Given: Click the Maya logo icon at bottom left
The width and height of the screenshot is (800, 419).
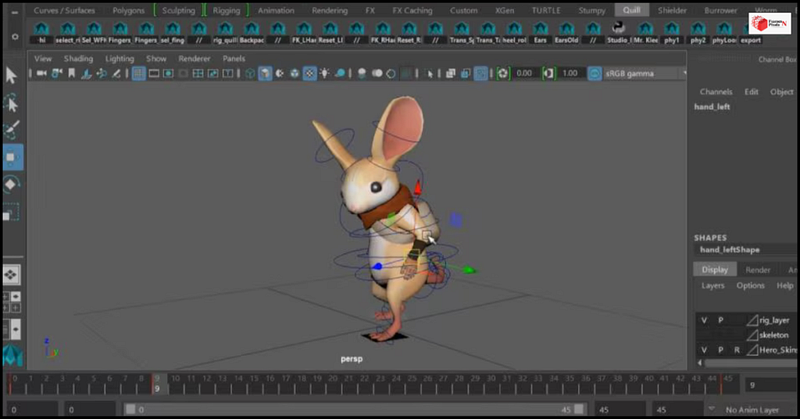Looking at the screenshot, I should 13,356.
